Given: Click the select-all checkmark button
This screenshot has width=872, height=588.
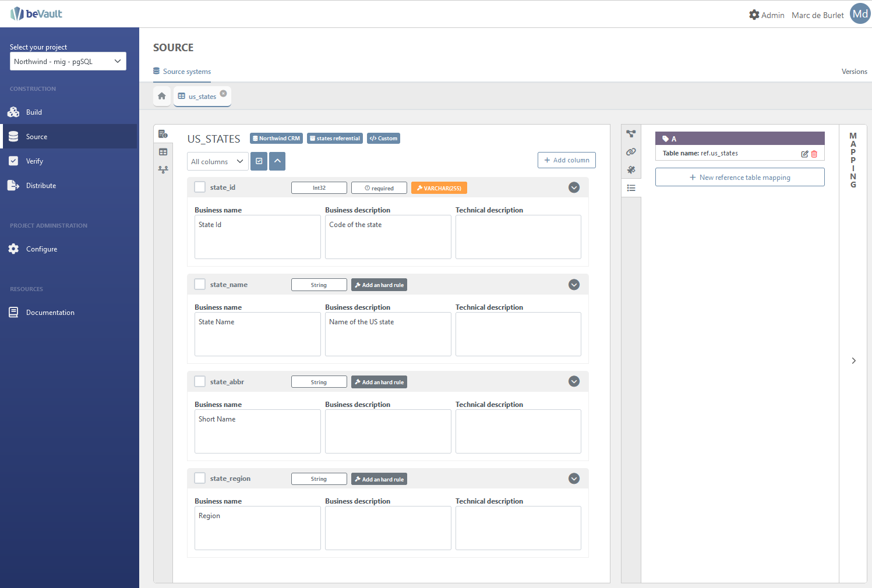Looking at the screenshot, I should tap(259, 161).
